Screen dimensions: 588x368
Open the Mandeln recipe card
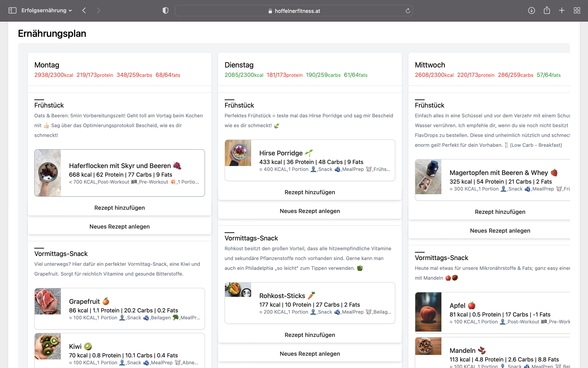[492, 353]
